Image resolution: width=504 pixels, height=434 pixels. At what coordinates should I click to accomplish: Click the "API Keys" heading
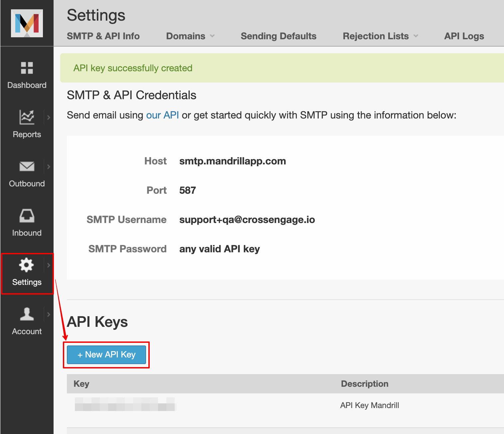point(97,322)
